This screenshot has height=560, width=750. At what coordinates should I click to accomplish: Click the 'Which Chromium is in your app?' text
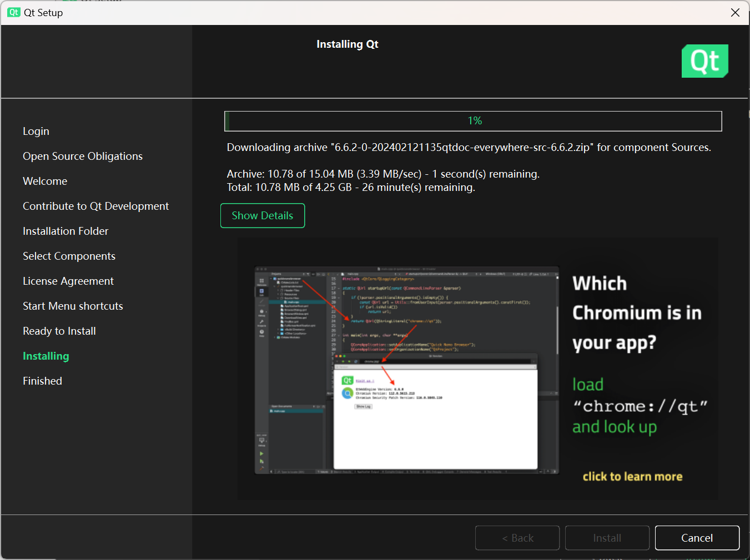click(637, 313)
